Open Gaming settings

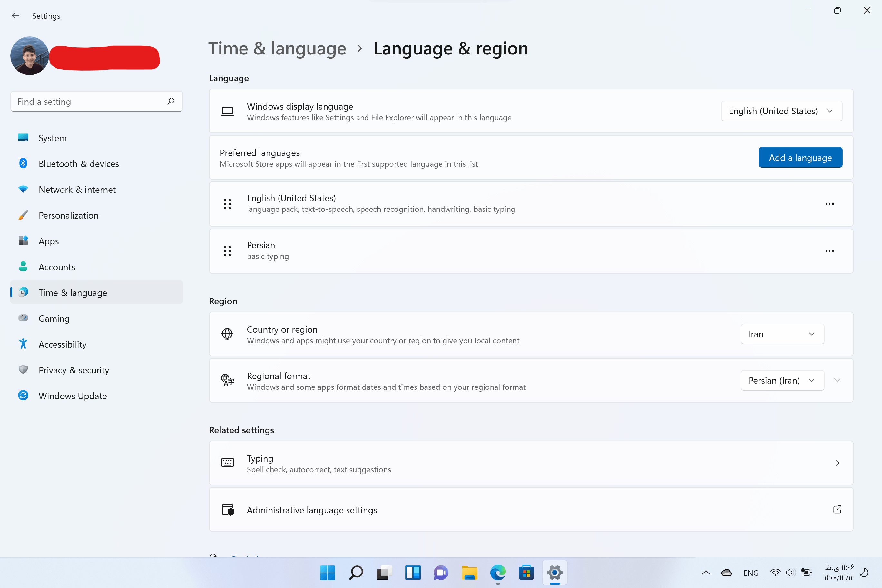(97, 318)
